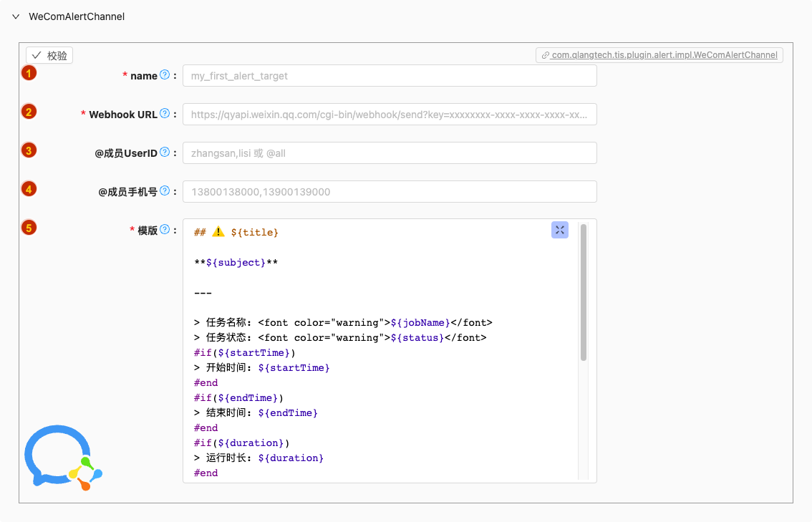Click the ${title} line in template editor
This screenshot has height=522, width=812.
[x=236, y=233]
